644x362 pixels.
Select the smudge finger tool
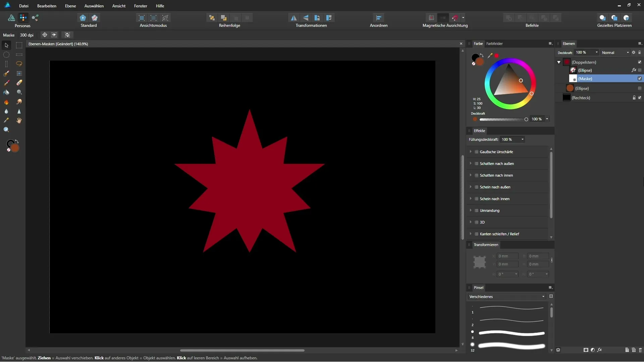click(x=19, y=102)
